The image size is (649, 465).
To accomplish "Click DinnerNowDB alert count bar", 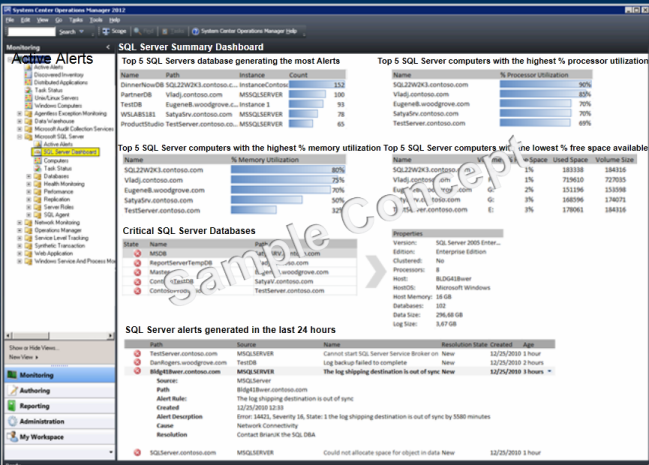I will click(x=317, y=84).
